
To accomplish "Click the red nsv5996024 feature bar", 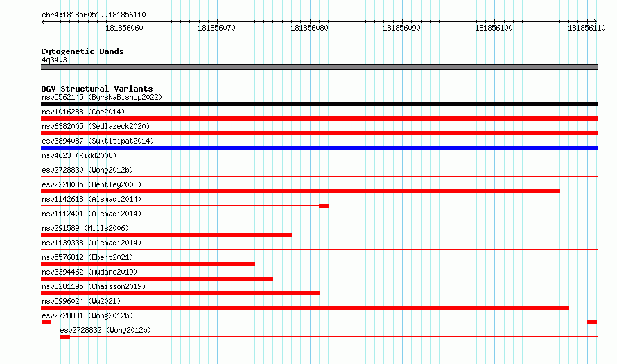I will (305, 308).
